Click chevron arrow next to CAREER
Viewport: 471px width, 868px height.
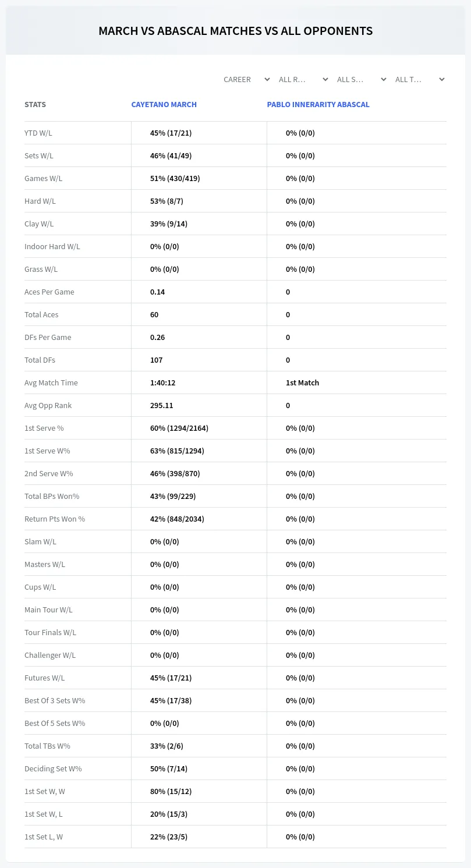point(267,79)
